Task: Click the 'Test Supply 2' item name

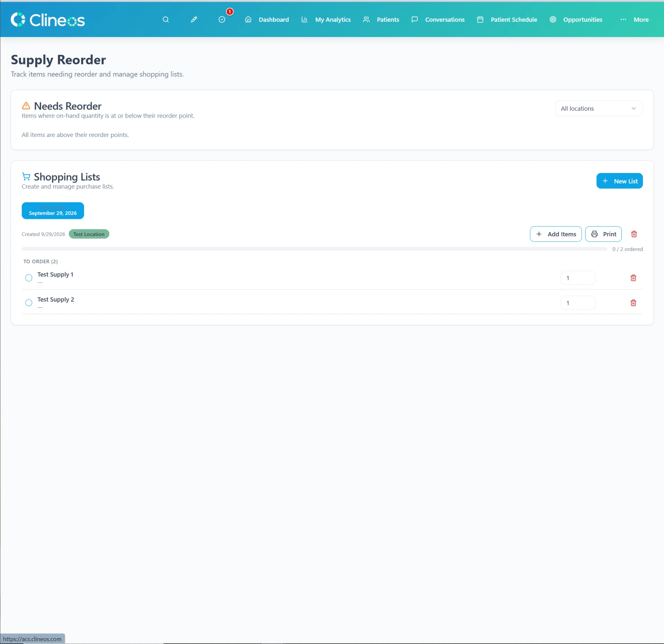Action: pyautogui.click(x=56, y=299)
